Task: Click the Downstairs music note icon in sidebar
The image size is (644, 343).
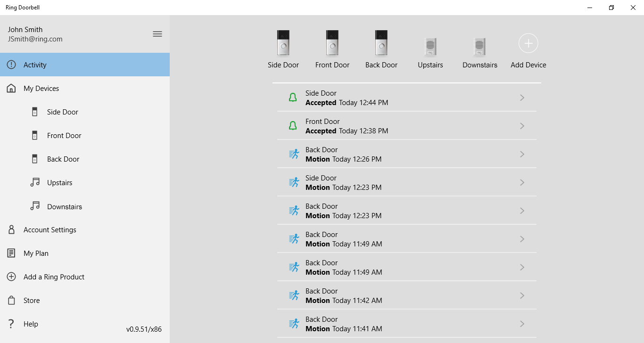Action: click(35, 206)
